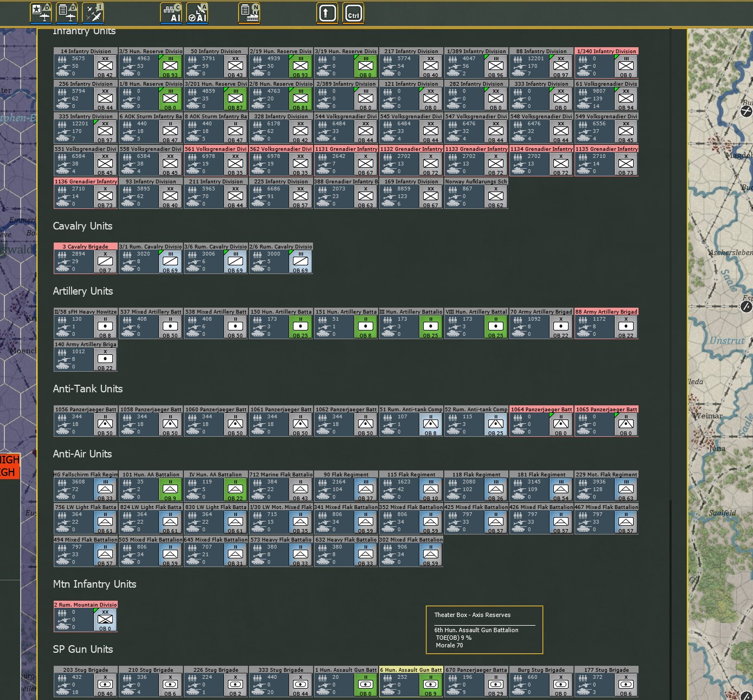Click Weimar on the map
Screen dimensions: 753x700
pyautogui.click(x=709, y=416)
